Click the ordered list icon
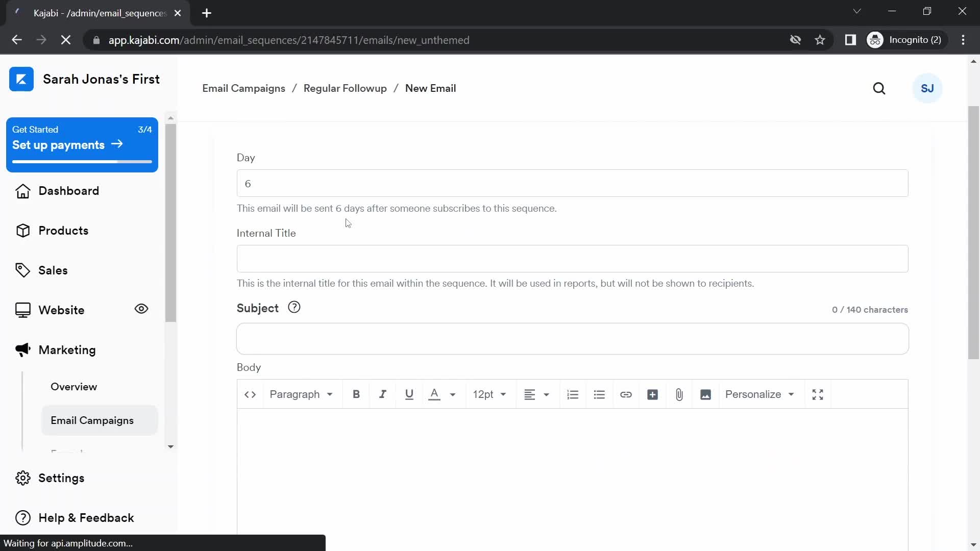Image resolution: width=980 pixels, height=551 pixels. pos(573,394)
